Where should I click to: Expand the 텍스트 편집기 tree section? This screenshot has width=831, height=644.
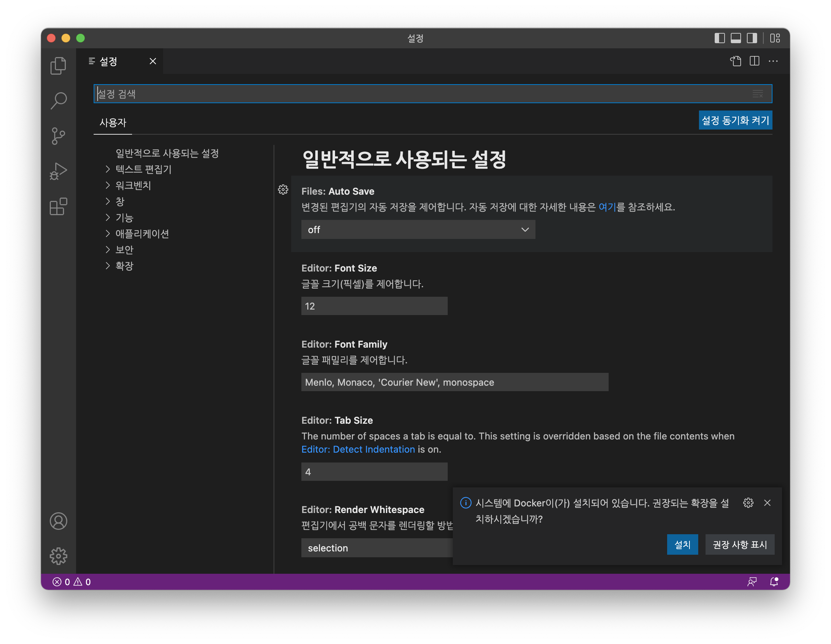pos(143,169)
